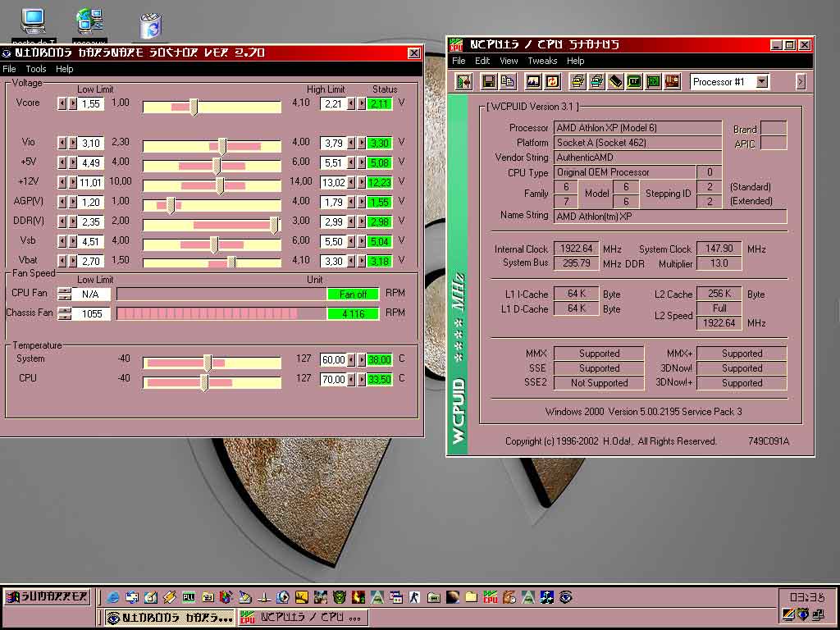The image size is (840, 630).
Task: Click the PLL icon in quick launch
Action: tap(189, 597)
